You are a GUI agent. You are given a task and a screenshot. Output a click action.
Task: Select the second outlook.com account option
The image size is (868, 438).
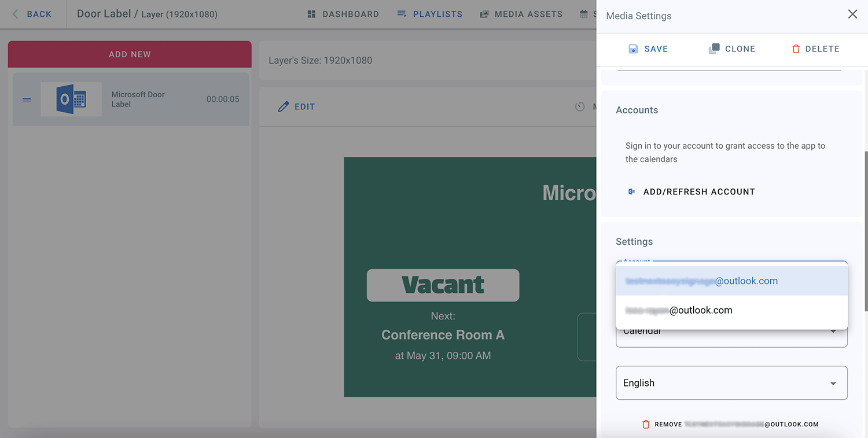731,310
